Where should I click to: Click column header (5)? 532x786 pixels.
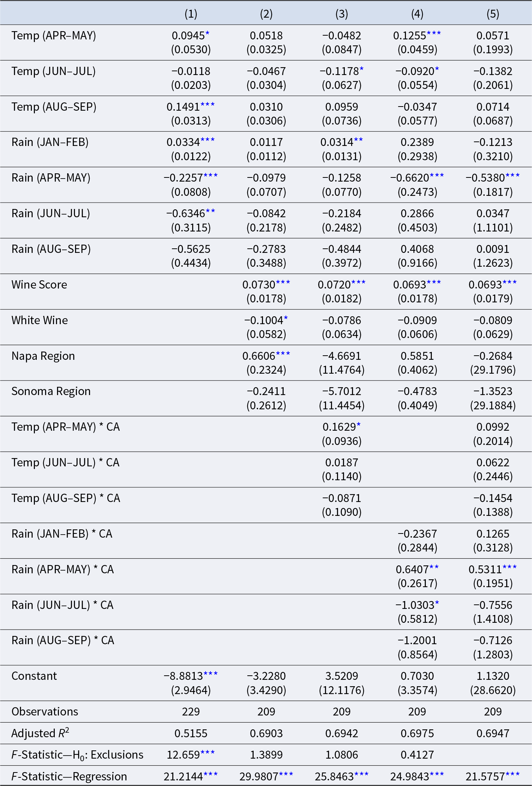tap(493, 14)
